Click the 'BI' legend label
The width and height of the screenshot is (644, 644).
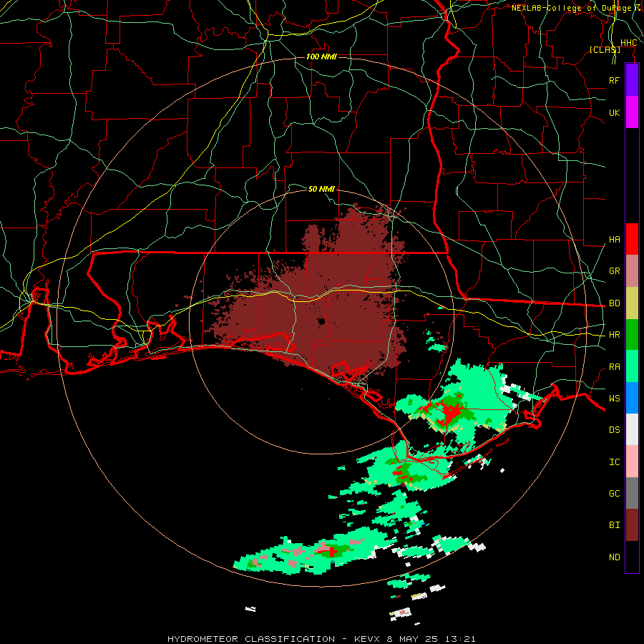(x=615, y=525)
